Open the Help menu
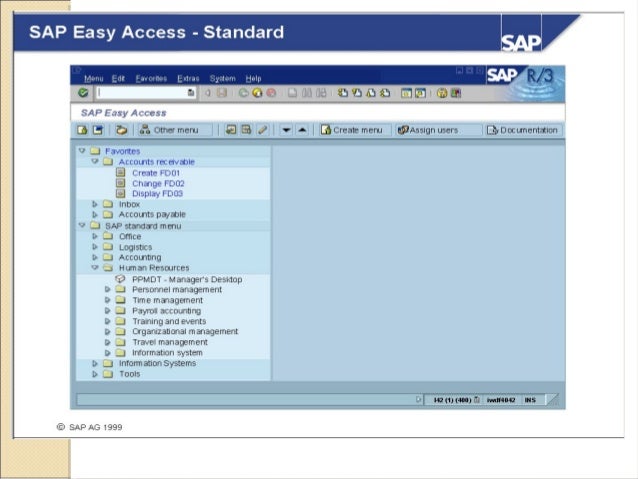 point(253,79)
